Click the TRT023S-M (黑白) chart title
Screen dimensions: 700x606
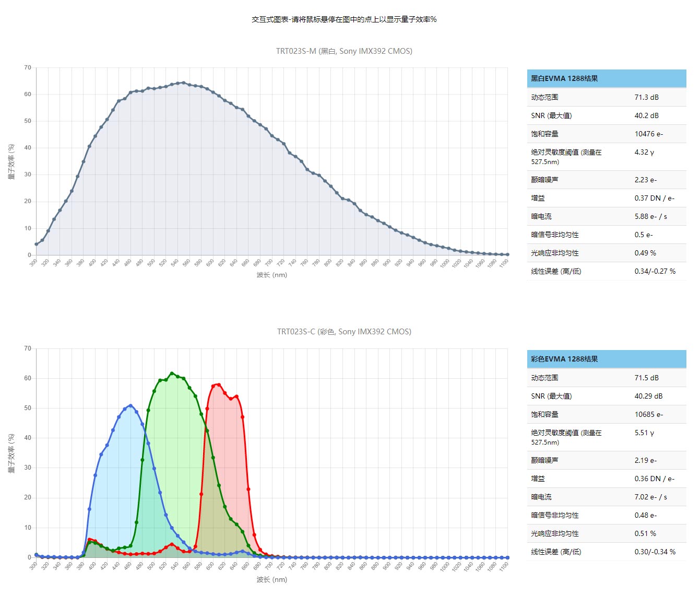coord(344,51)
